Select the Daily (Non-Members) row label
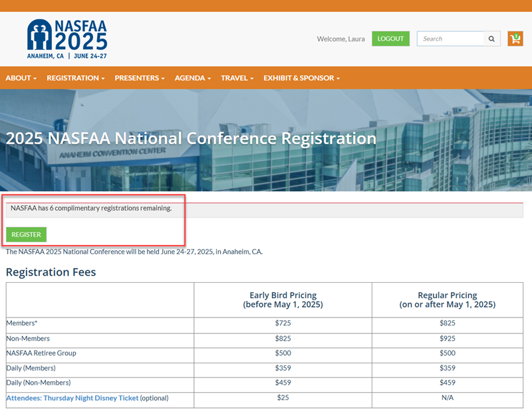This screenshot has width=532, height=410. (x=39, y=383)
